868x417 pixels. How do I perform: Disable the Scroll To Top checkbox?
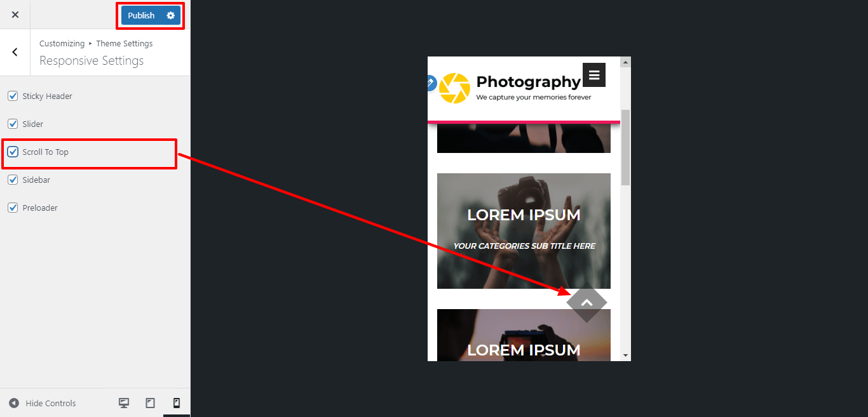tap(13, 152)
